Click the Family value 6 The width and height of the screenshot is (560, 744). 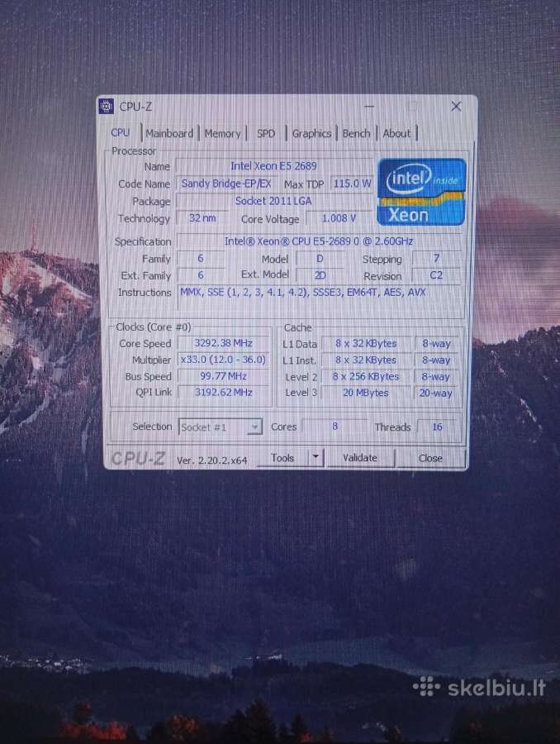(x=201, y=259)
